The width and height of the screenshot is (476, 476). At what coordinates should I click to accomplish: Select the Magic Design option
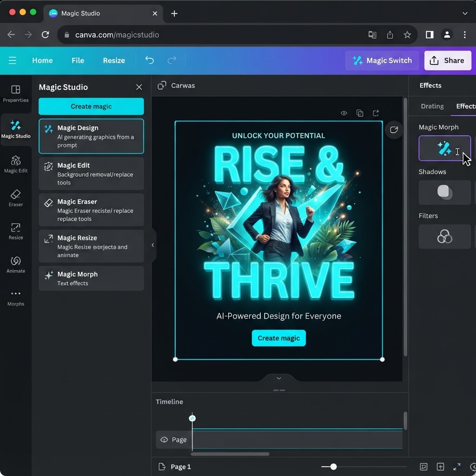pos(91,136)
